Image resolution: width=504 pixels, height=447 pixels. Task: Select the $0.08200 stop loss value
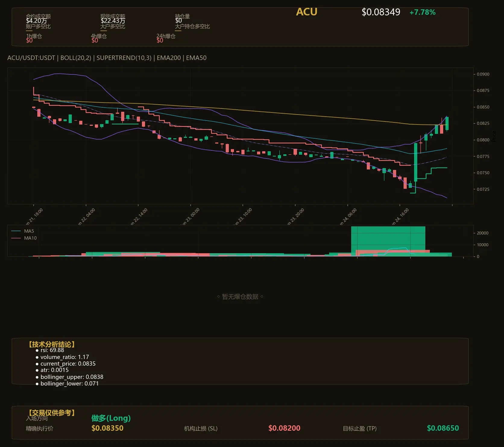(284, 428)
